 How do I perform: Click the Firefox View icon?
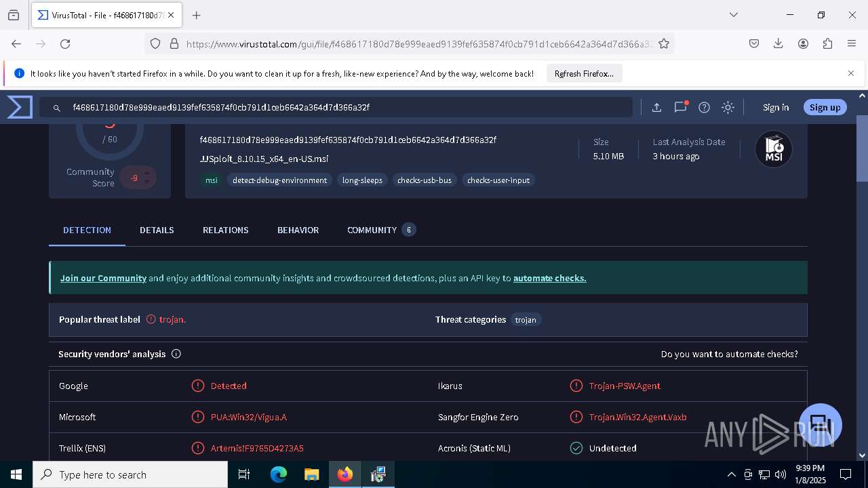[x=13, y=15]
